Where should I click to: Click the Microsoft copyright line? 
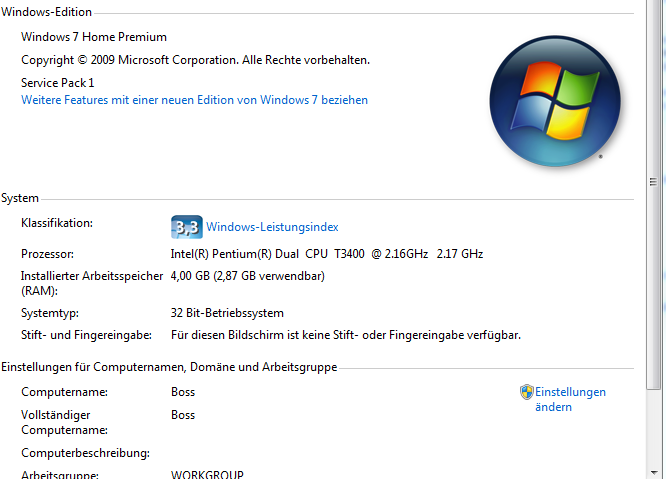click(x=195, y=60)
